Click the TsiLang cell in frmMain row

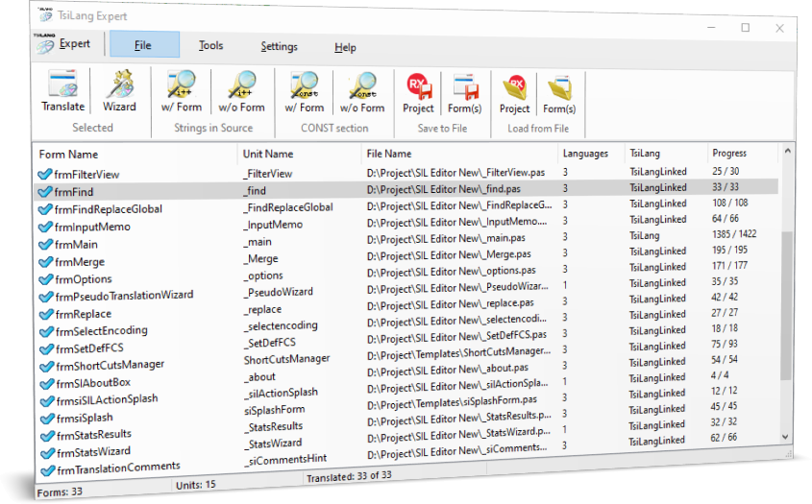[644, 235]
